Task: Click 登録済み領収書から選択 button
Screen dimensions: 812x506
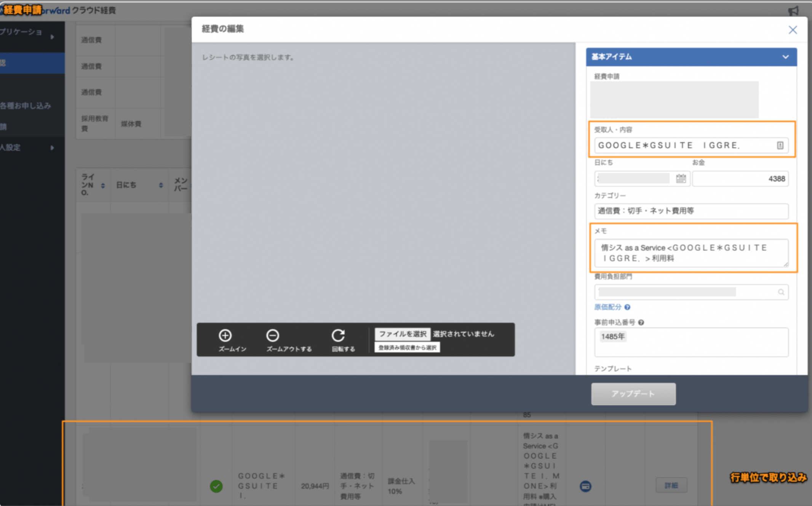Action: point(407,347)
